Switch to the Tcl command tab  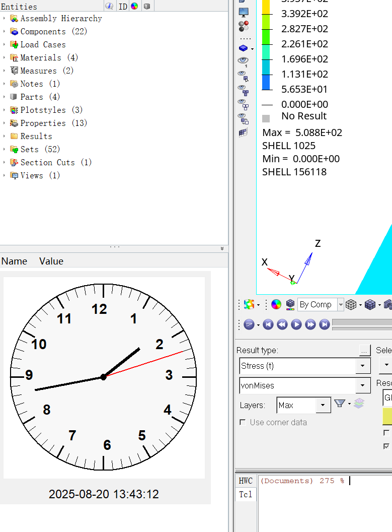(246, 494)
